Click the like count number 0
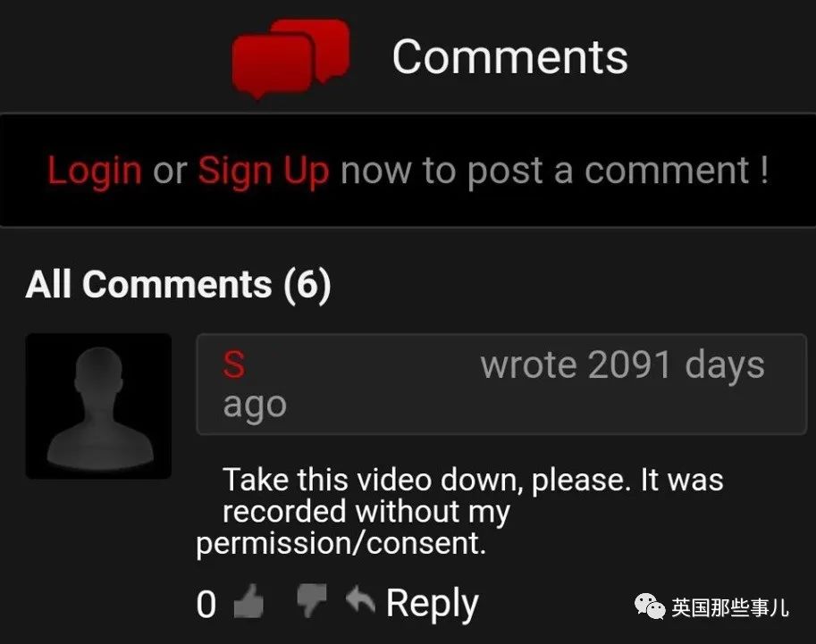This screenshot has width=816, height=644. pos(206,605)
